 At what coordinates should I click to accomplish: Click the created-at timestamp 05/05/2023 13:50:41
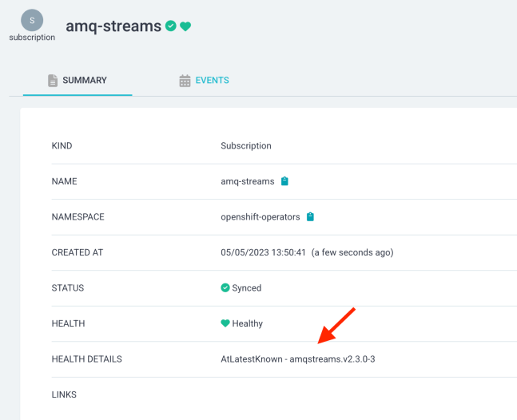click(262, 252)
